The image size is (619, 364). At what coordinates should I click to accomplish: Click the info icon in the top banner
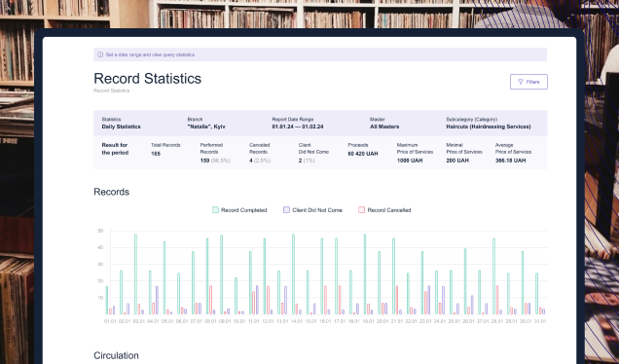coord(100,55)
